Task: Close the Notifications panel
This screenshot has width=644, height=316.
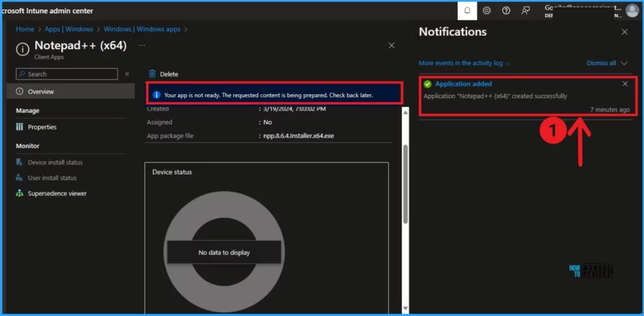Action: (x=625, y=31)
